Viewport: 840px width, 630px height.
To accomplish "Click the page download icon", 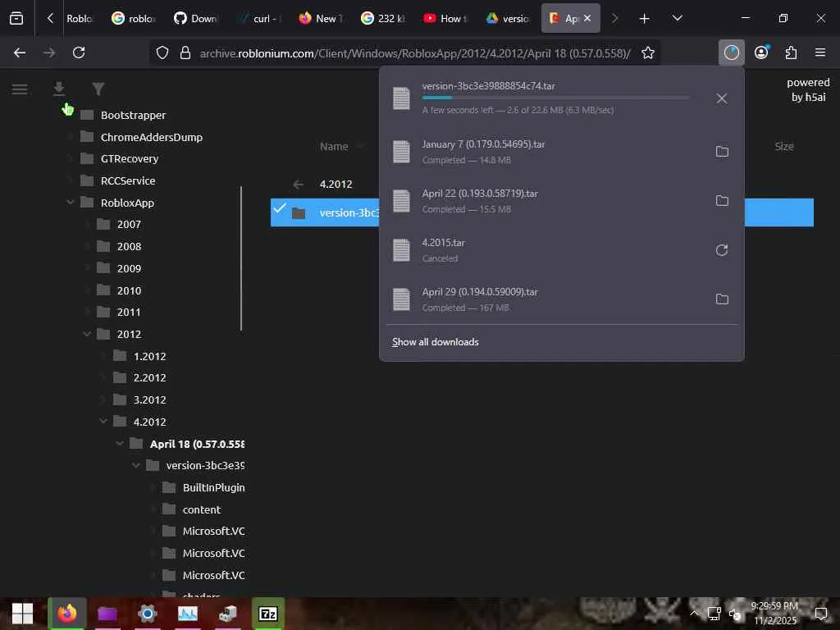I will [x=59, y=89].
